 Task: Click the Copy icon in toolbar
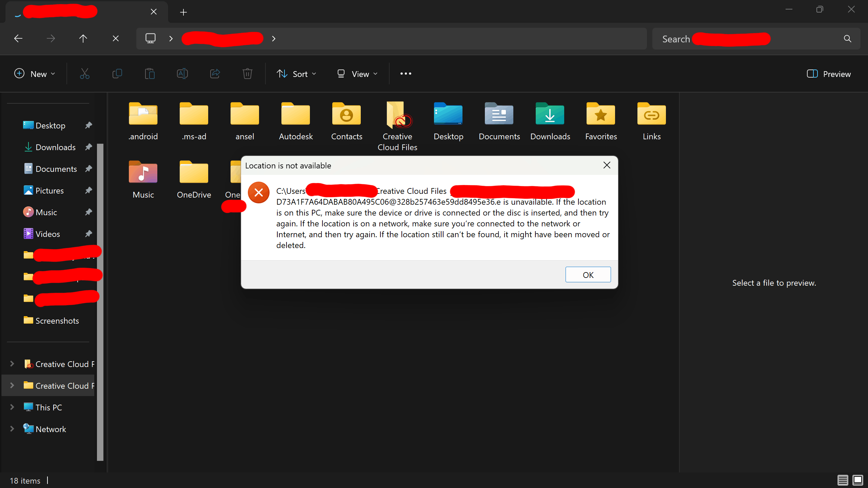point(117,74)
